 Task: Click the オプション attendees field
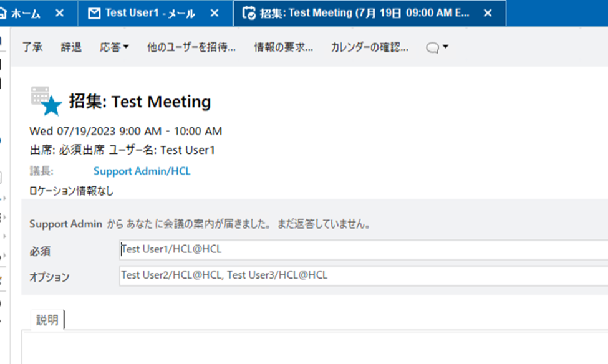(362, 275)
